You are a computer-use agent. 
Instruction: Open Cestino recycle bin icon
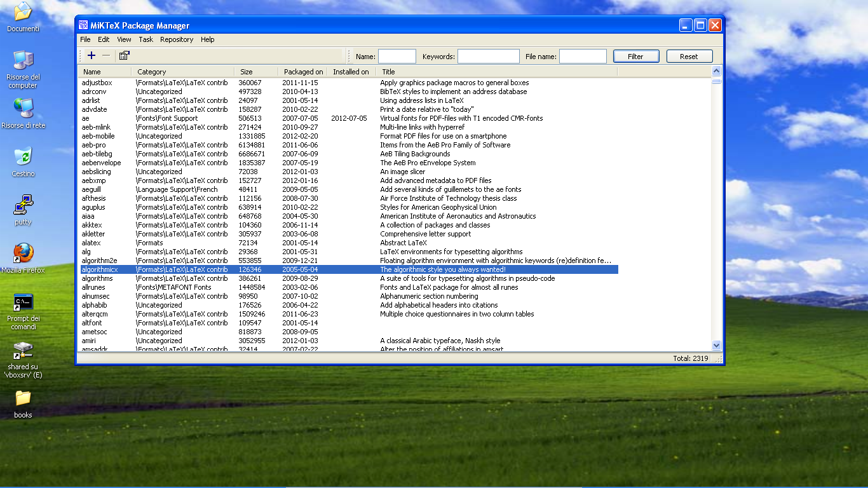[23, 161]
